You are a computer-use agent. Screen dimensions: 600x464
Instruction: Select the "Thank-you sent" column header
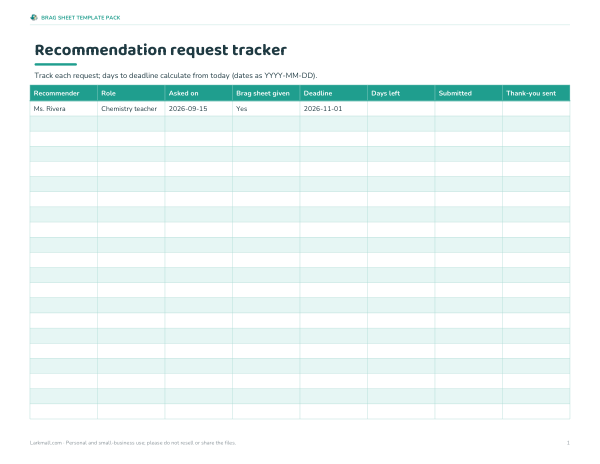[536, 93]
